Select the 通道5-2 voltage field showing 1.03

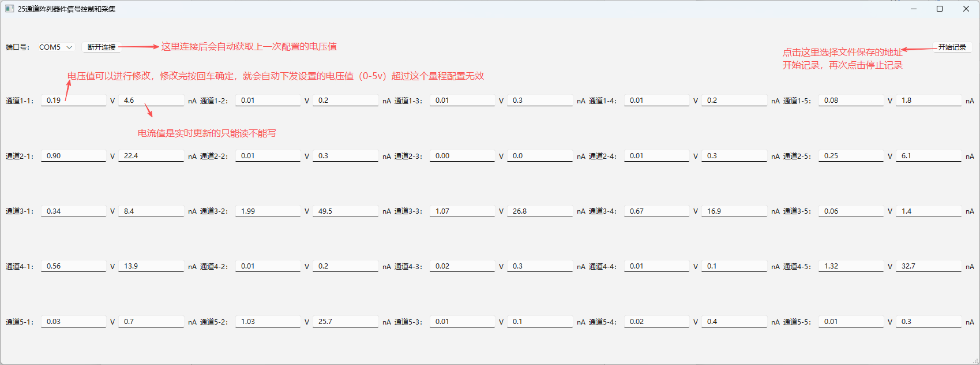(268, 322)
